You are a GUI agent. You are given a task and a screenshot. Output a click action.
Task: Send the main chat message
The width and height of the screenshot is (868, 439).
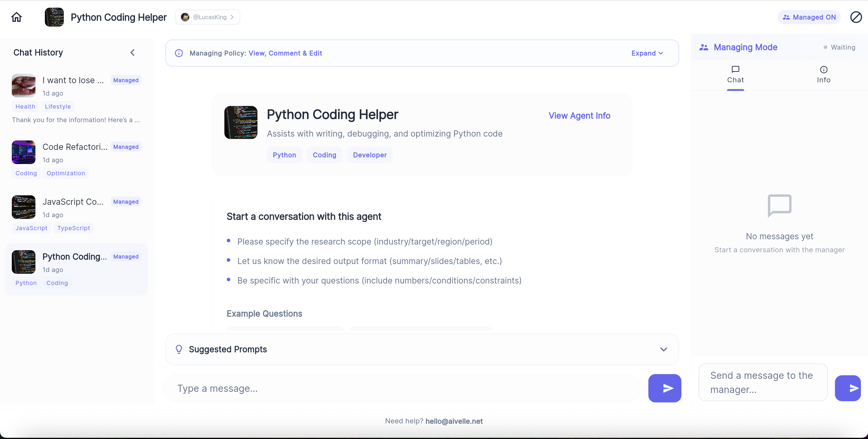(664, 388)
